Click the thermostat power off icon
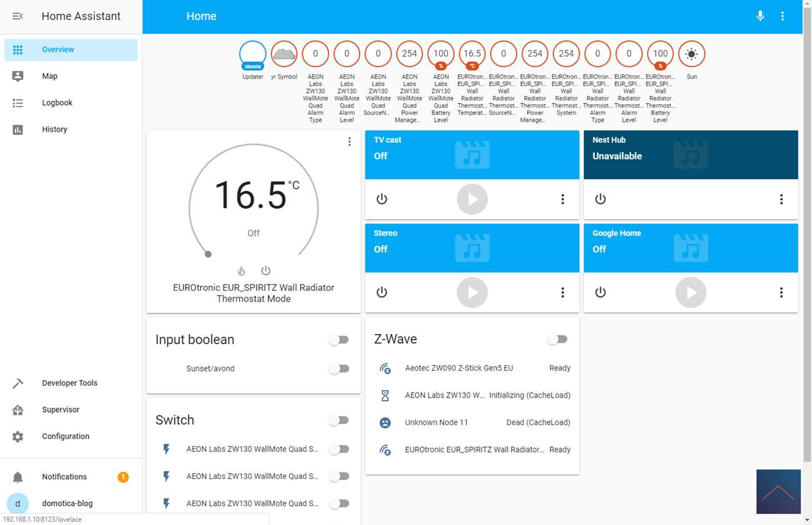Image resolution: width=812 pixels, height=525 pixels. click(265, 271)
